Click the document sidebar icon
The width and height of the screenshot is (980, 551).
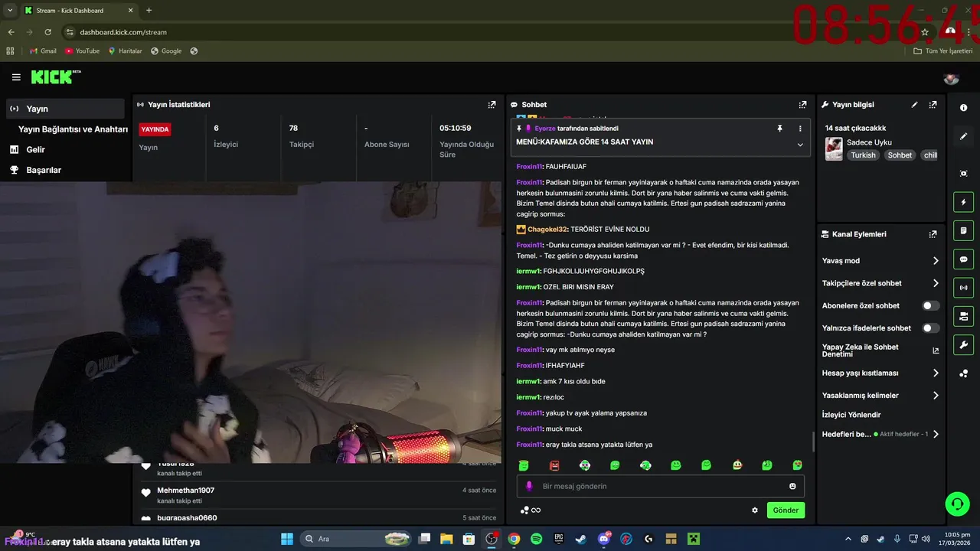click(963, 231)
